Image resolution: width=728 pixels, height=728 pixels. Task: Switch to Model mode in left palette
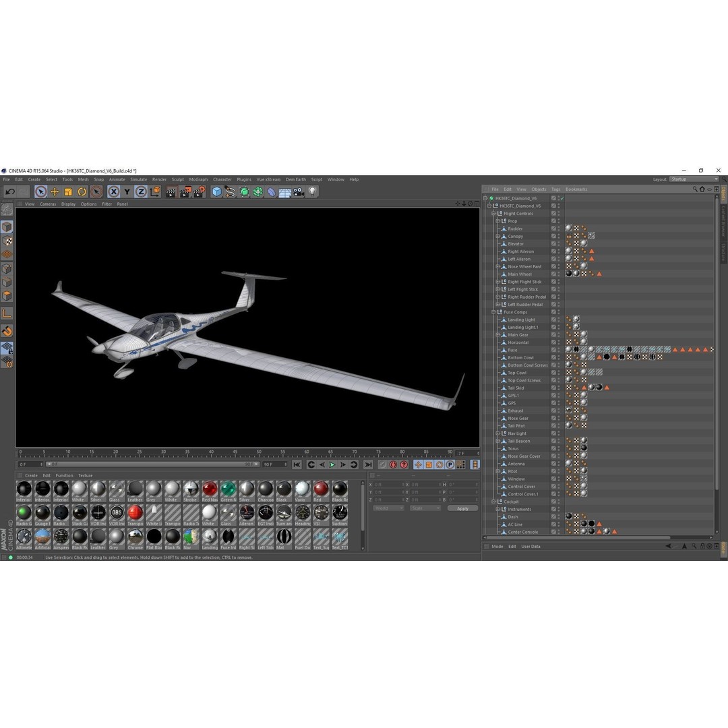(7, 226)
